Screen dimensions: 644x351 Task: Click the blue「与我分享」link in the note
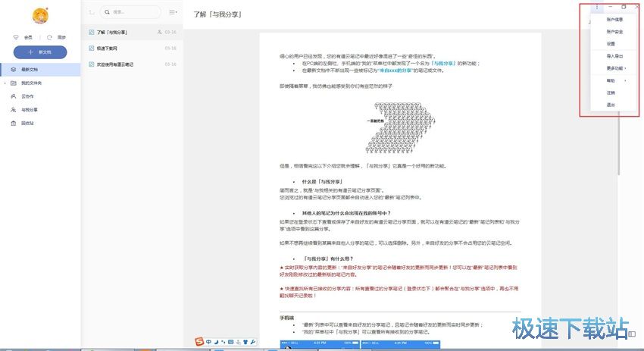pos(443,63)
